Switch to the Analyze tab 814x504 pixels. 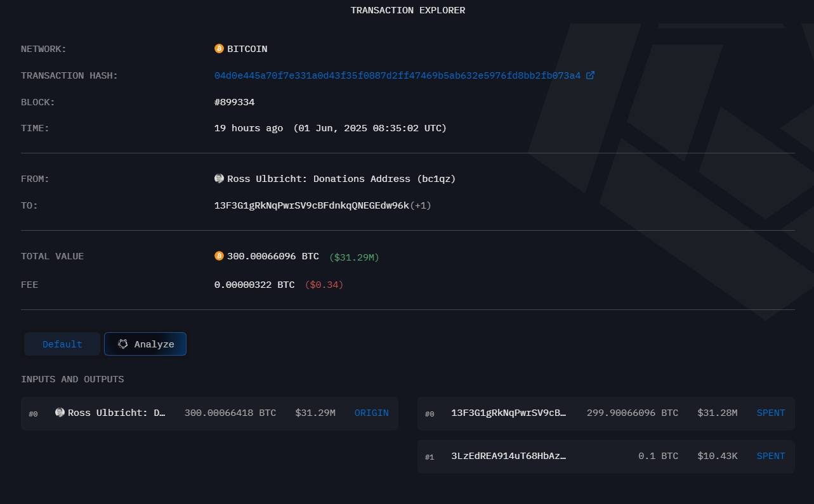[x=145, y=344]
